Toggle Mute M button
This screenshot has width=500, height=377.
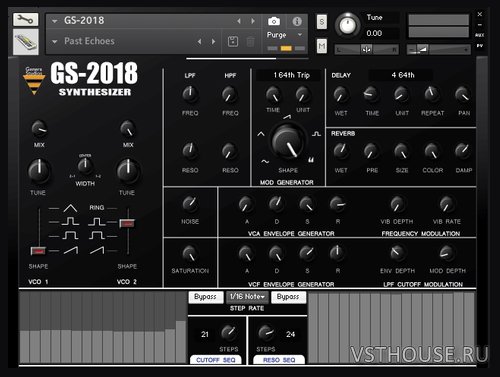pyautogui.click(x=322, y=46)
